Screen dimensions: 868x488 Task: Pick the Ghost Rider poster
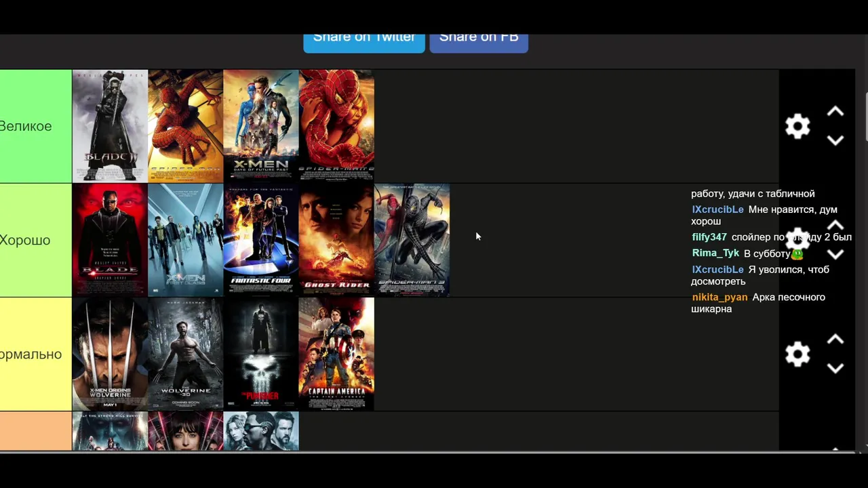[336, 240]
